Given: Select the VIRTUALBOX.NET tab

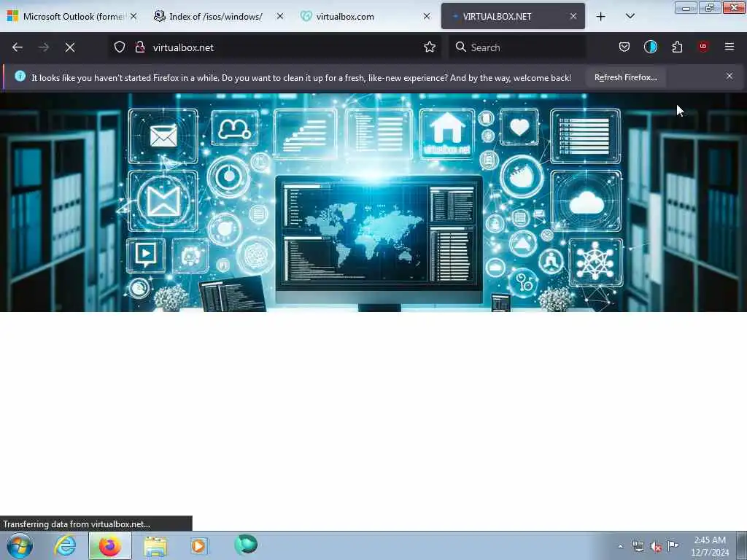Looking at the screenshot, I should click(x=513, y=16).
